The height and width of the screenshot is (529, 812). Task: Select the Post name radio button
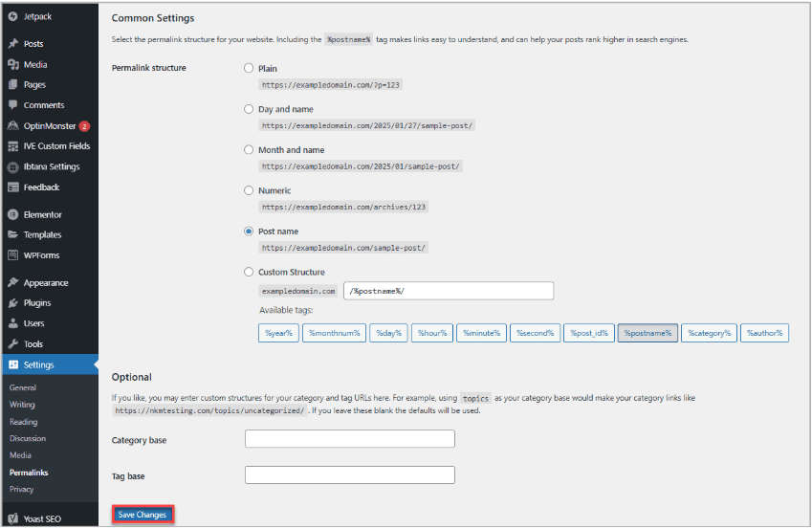tap(249, 231)
